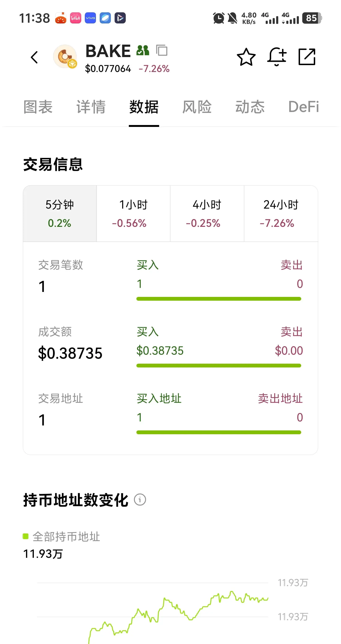Select the 1小时 time period

coord(133,214)
